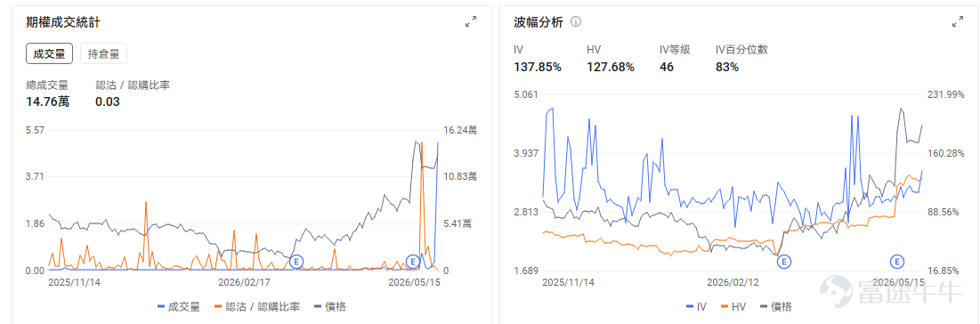Click the earnings E marker near 2026/05/15 in volume chart
This screenshot has height=324, width=980.
[x=412, y=261]
